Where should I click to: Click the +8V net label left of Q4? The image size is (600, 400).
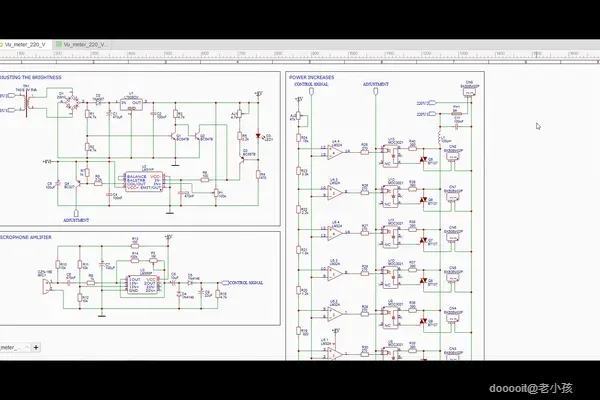tap(47, 162)
